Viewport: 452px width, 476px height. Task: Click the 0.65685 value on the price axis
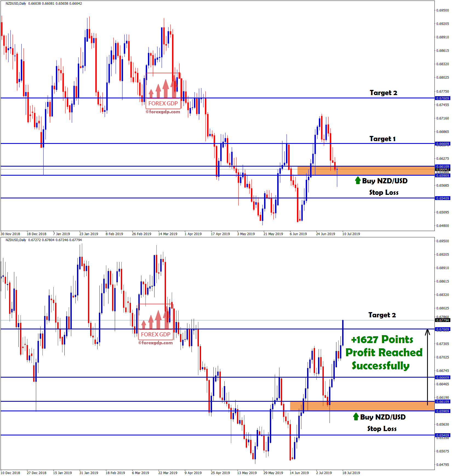tap(443, 186)
